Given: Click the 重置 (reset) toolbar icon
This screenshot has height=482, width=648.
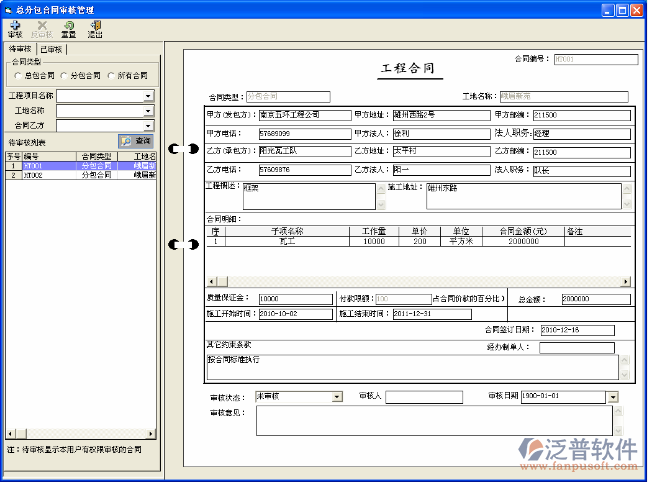Looking at the screenshot, I should [x=68, y=28].
